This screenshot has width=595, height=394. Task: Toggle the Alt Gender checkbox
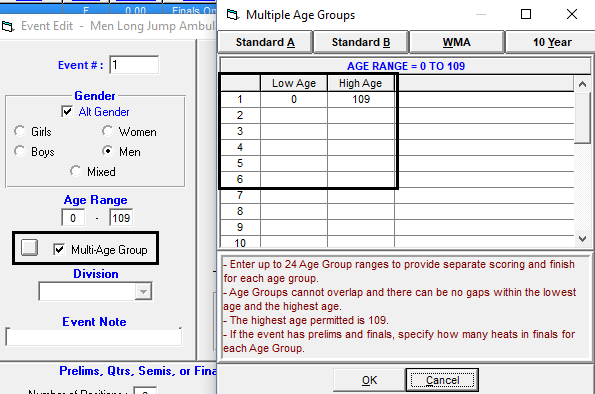point(67,112)
